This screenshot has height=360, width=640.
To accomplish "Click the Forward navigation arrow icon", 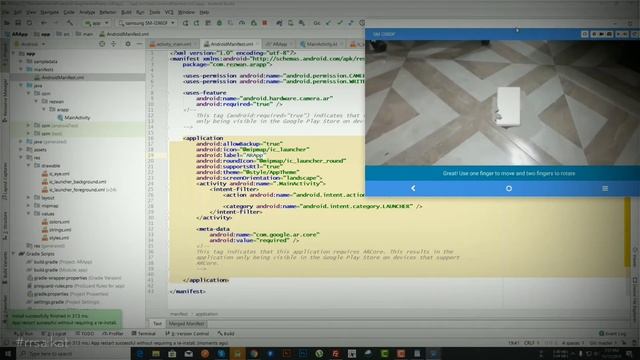I will pyautogui.click(x=55, y=23).
